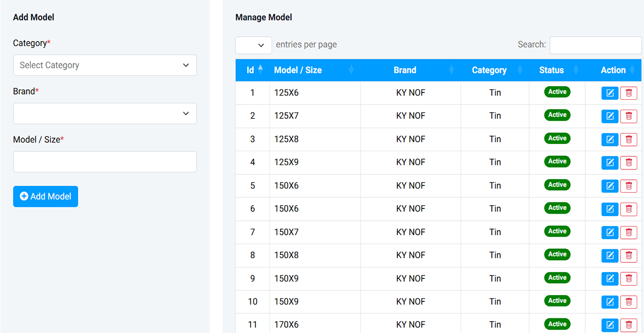Delete the model with Id 5
This screenshot has width=644, height=333.
pyautogui.click(x=628, y=186)
